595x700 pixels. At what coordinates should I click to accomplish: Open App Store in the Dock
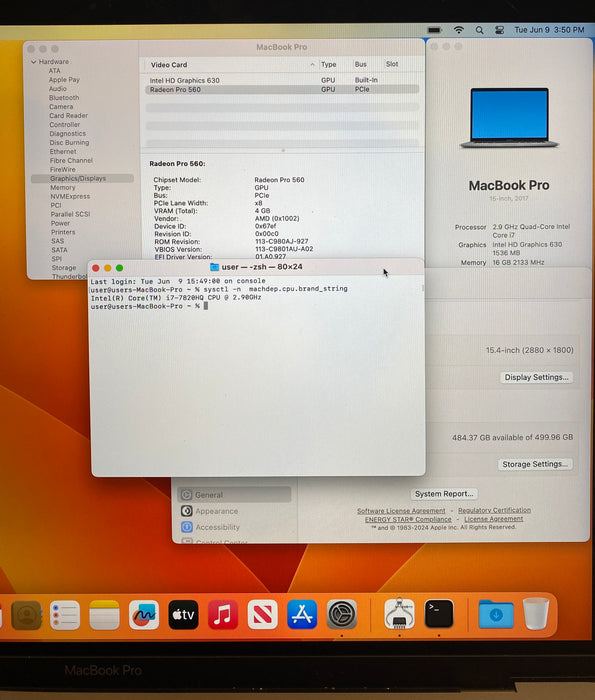coord(302,615)
